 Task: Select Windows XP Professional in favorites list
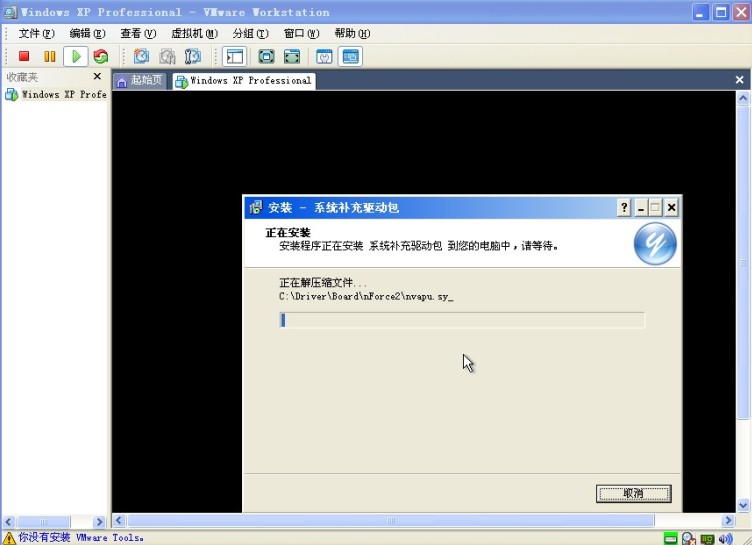click(62, 95)
